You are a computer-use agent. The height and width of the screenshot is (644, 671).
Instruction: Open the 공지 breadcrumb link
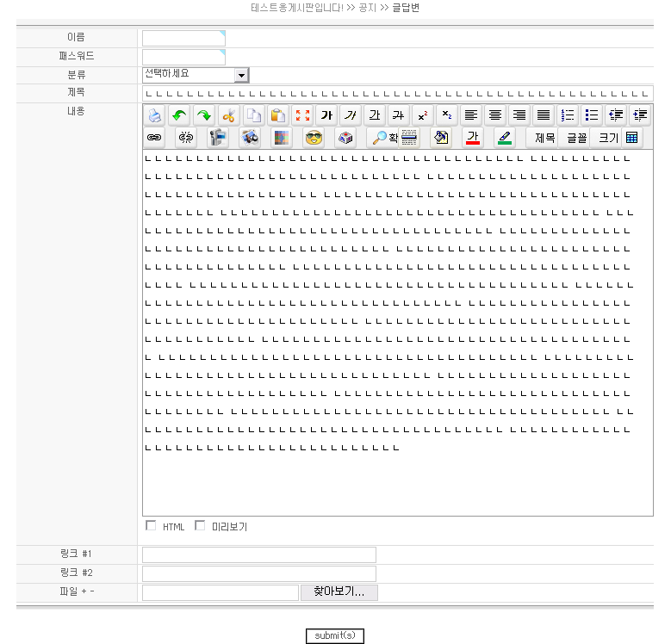(x=367, y=8)
